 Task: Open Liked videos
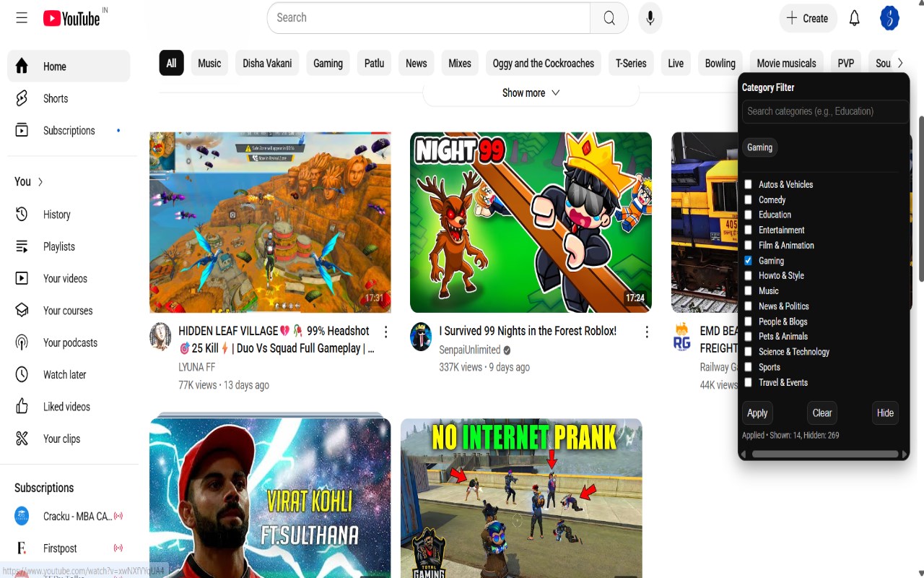coord(69,407)
